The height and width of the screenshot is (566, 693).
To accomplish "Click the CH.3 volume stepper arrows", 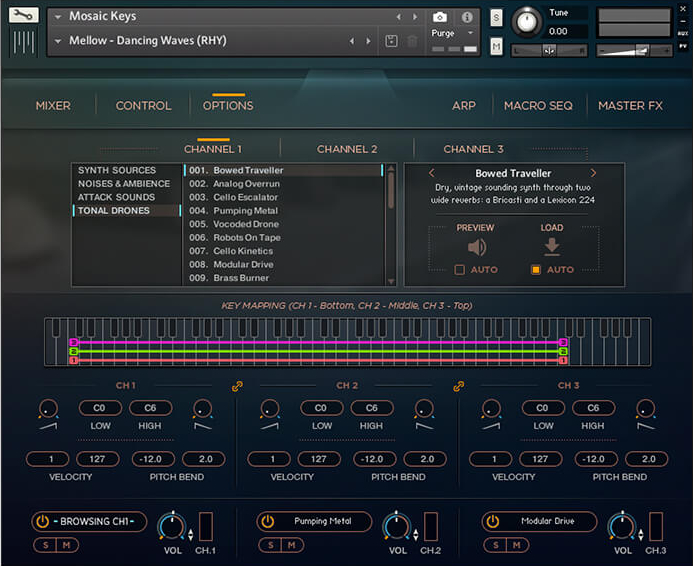I will (640, 535).
